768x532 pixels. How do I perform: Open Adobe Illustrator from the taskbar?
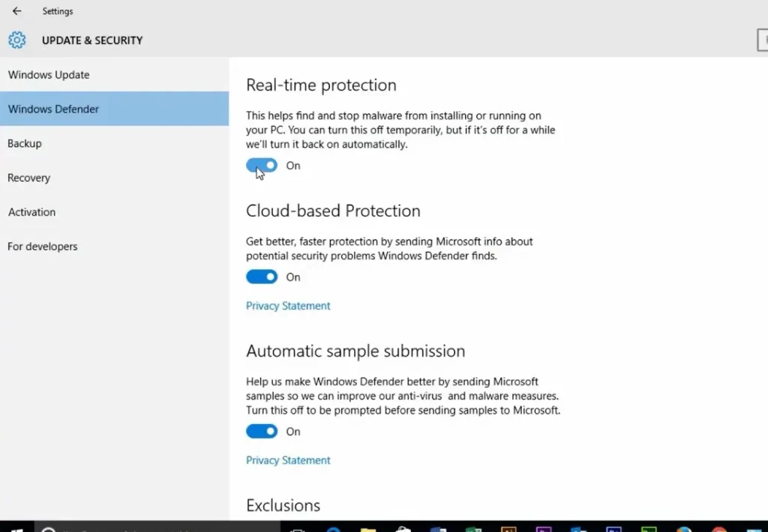click(508, 527)
